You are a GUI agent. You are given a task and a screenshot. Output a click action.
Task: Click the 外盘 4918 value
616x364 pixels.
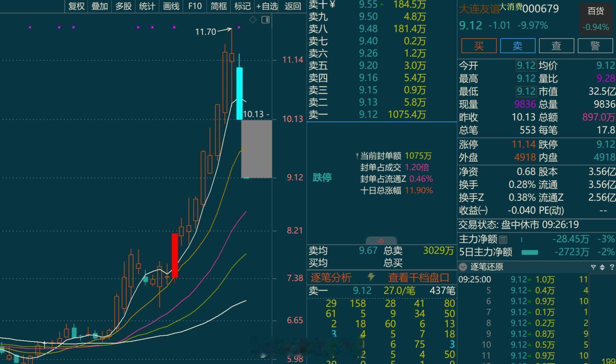coord(525,157)
